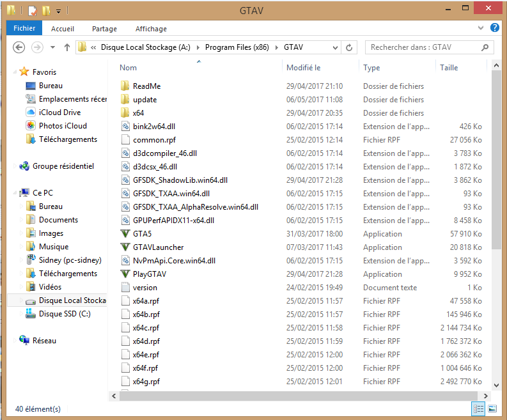Click the Disque SSD (C:) drive icon
This screenshot has width=507, height=420.
[x=31, y=313]
